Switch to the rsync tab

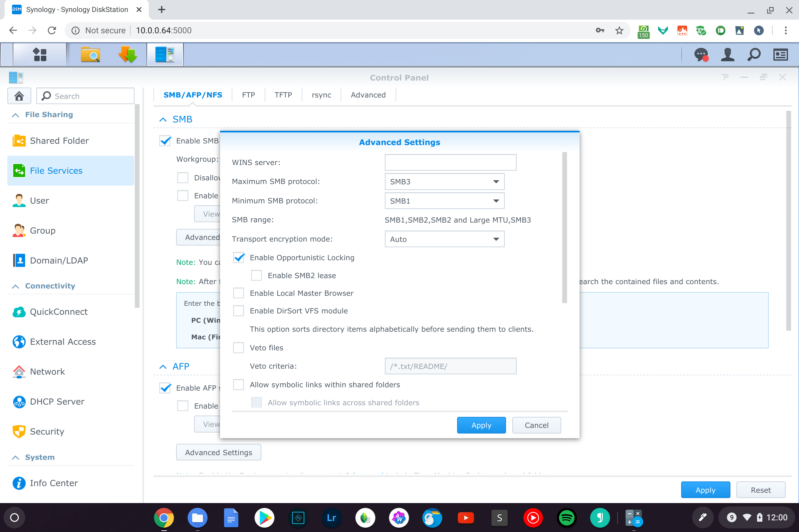click(321, 95)
